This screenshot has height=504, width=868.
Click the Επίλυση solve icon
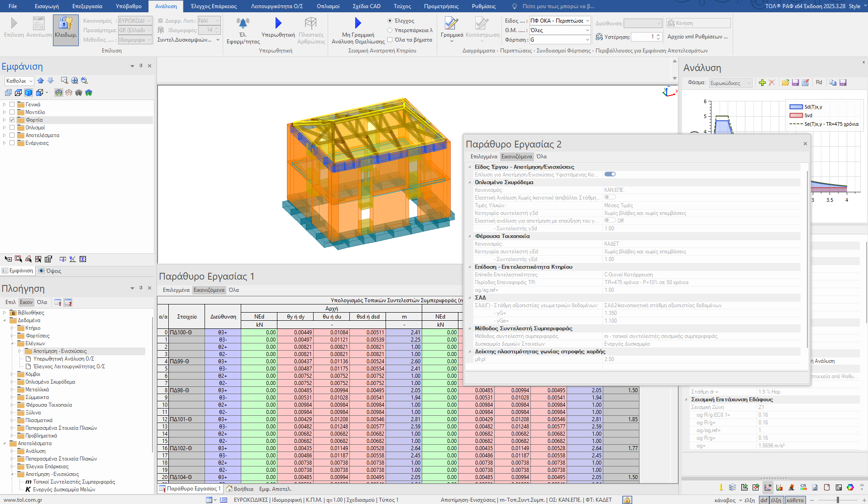point(14,24)
